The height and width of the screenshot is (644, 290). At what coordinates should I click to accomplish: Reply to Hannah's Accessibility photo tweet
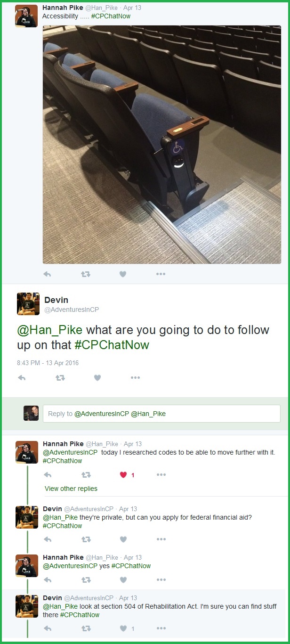47,274
